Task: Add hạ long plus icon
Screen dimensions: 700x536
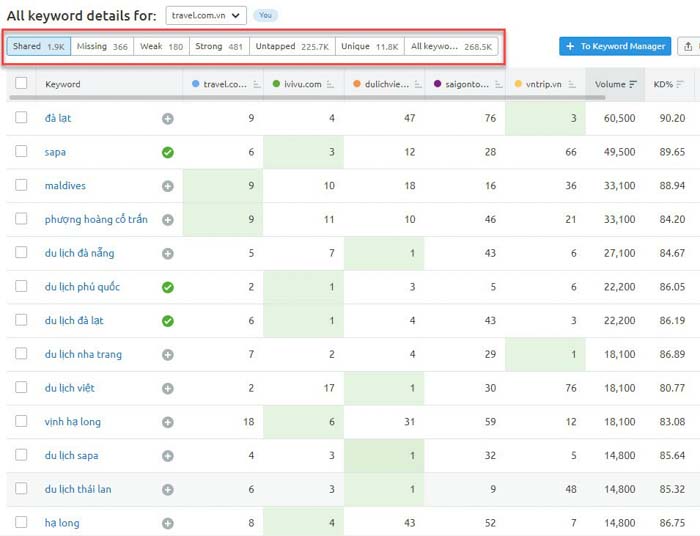Action: pyautogui.click(x=168, y=524)
